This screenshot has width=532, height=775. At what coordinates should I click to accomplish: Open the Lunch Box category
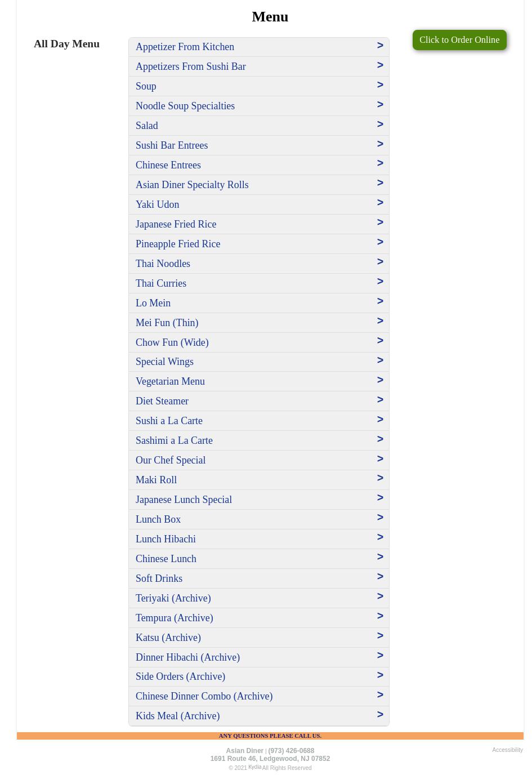coord(158,519)
